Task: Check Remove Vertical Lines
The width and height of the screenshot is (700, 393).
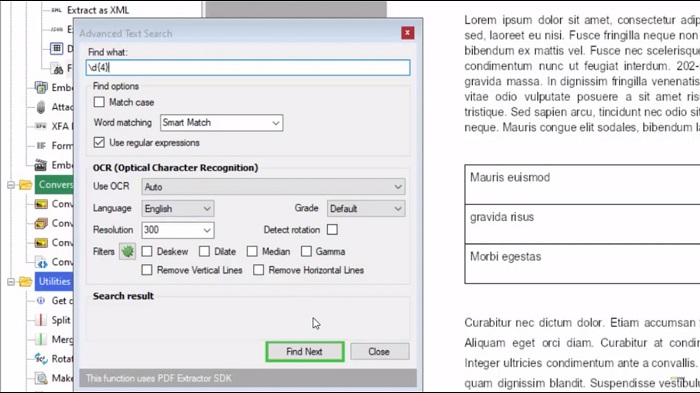Action: pos(147,270)
